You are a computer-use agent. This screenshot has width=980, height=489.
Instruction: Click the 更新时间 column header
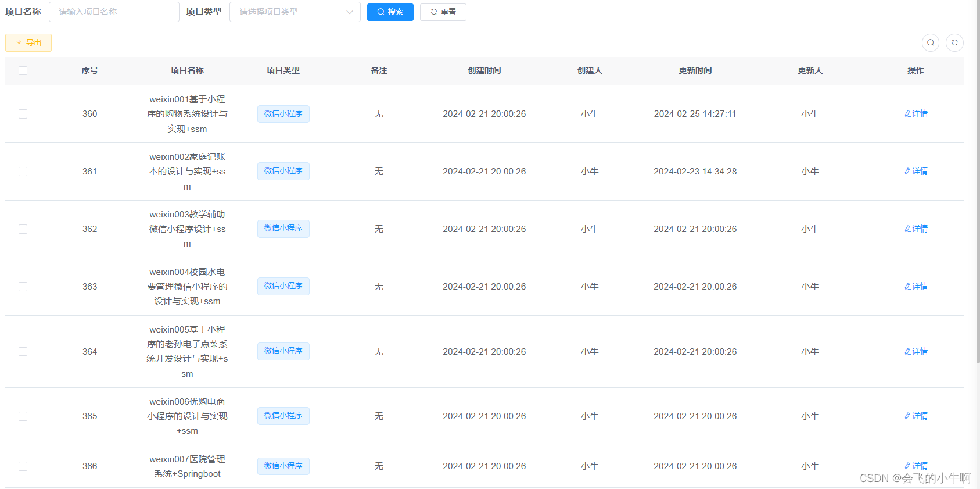click(x=695, y=70)
